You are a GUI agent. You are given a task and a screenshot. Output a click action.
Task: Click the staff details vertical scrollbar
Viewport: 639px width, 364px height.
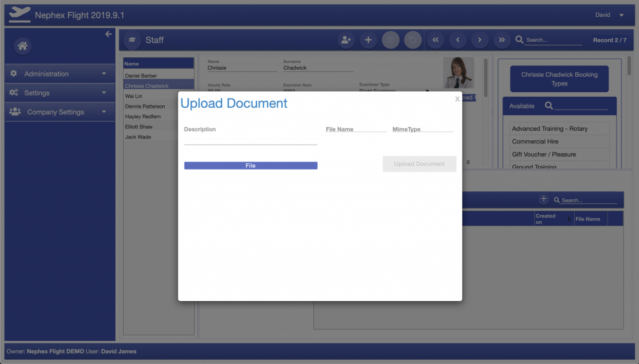click(485, 78)
